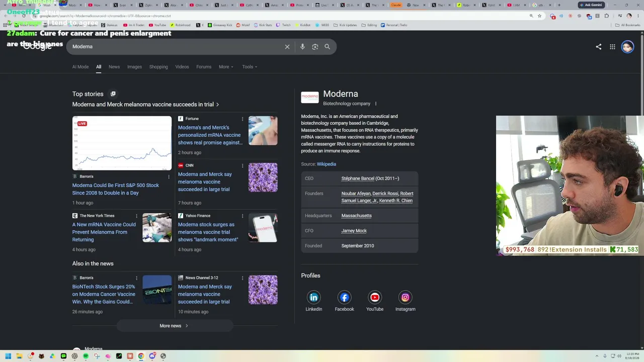644x362 pixels.
Task: Clear the Moderna search box text
Action: coord(287,47)
